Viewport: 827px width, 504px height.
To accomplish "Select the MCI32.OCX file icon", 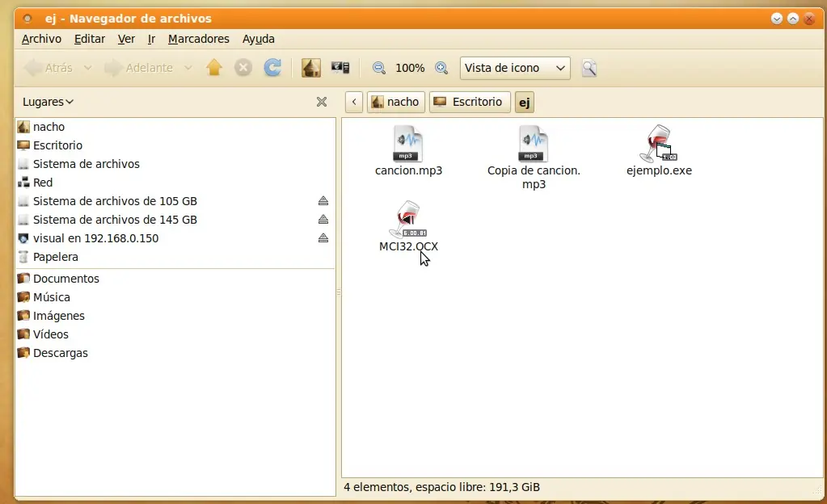I will (x=407, y=220).
